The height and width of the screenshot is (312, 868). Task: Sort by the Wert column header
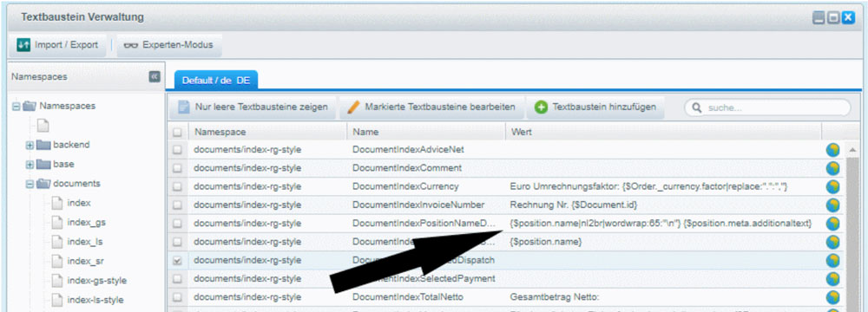[x=663, y=133]
